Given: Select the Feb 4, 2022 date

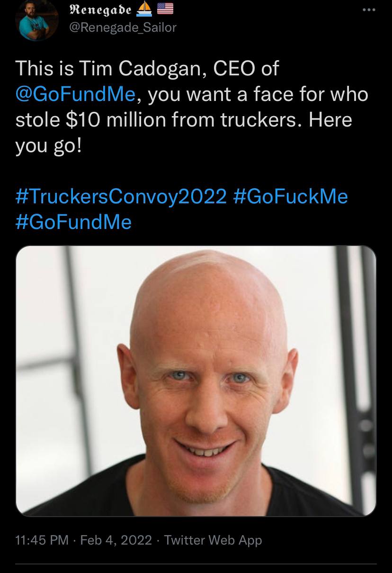Looking at the screenshot, I should 116,540.
